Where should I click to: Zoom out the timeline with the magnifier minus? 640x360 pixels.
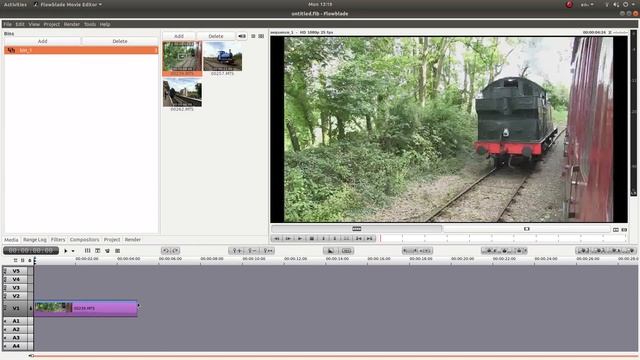252,251
